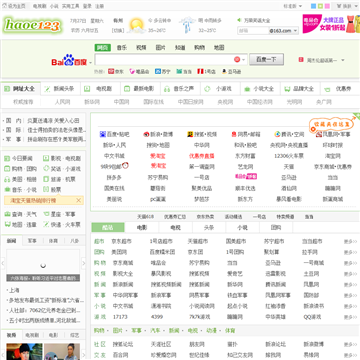Open the 标准版 version dropdown
Screen dimensions: 360x360
point(292,6)
